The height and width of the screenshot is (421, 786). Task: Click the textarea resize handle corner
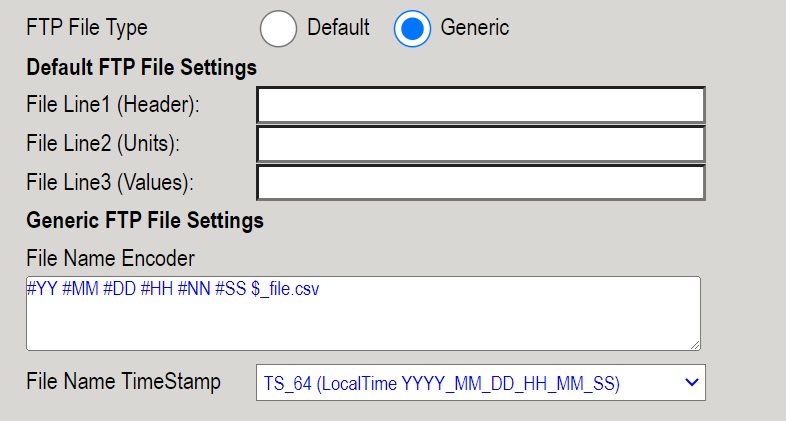pos(694,344)
